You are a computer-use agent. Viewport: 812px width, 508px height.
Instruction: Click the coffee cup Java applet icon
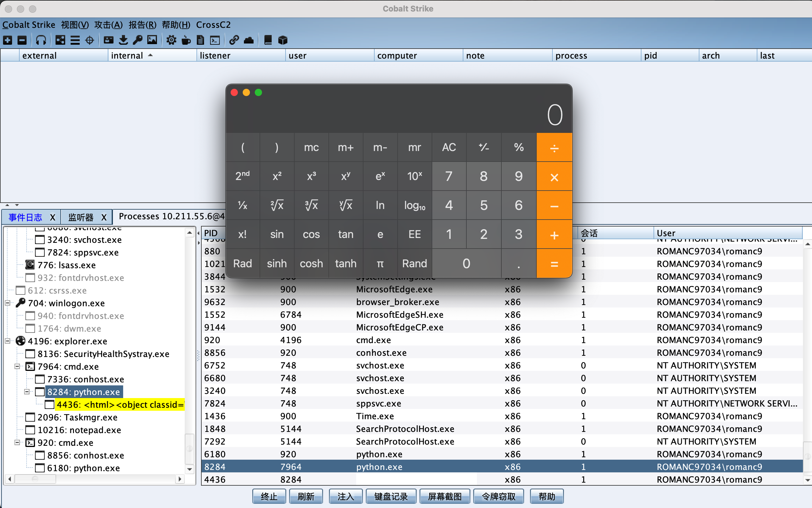186,40
